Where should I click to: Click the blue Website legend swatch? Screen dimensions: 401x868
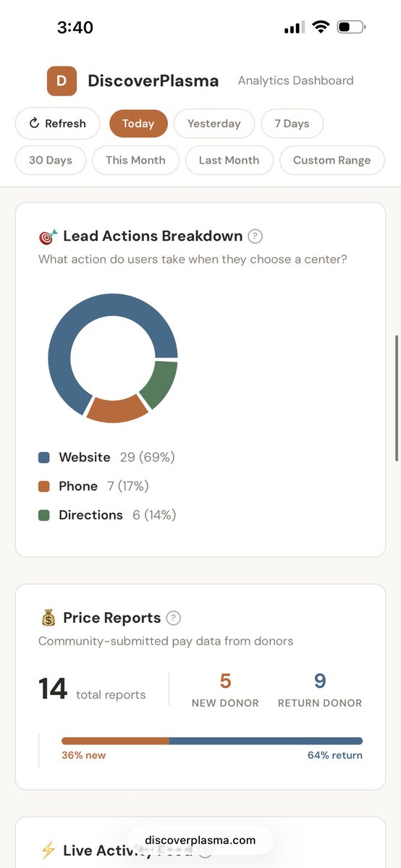pyautogui.click(x=44, y=458)
